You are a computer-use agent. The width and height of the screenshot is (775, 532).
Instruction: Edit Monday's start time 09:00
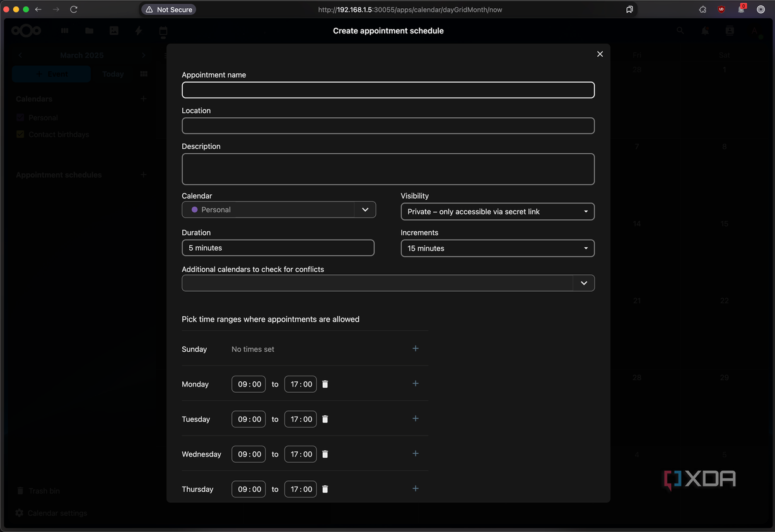point(248,384)
